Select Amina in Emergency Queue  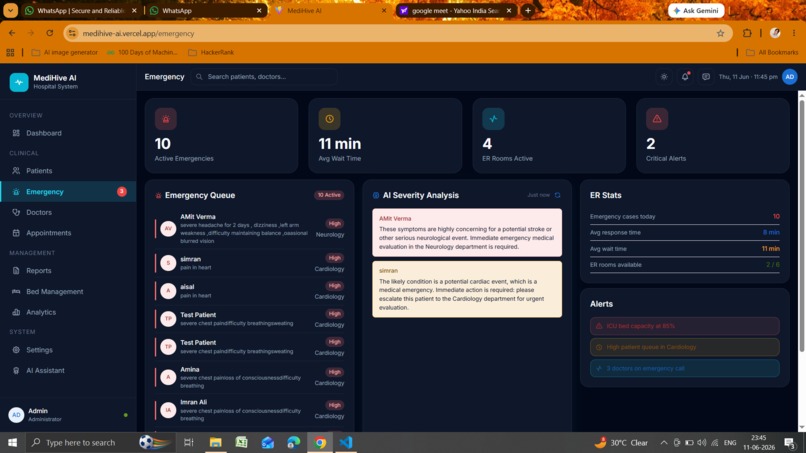250,377
